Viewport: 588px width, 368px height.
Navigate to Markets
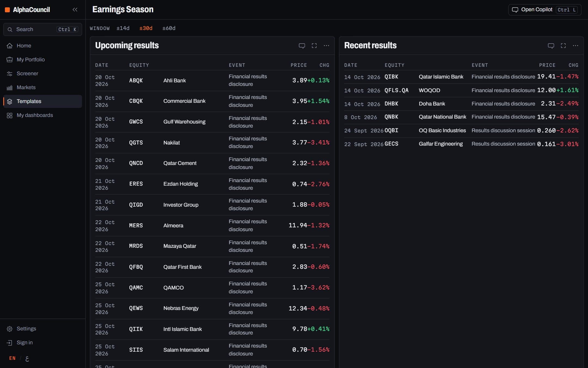(42, 87)
